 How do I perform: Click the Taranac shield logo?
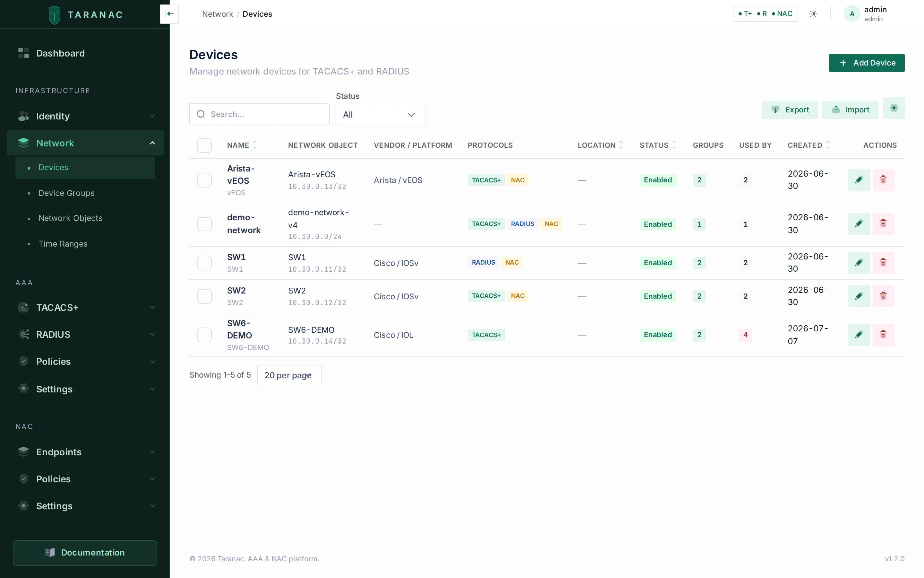pos(55,14)
